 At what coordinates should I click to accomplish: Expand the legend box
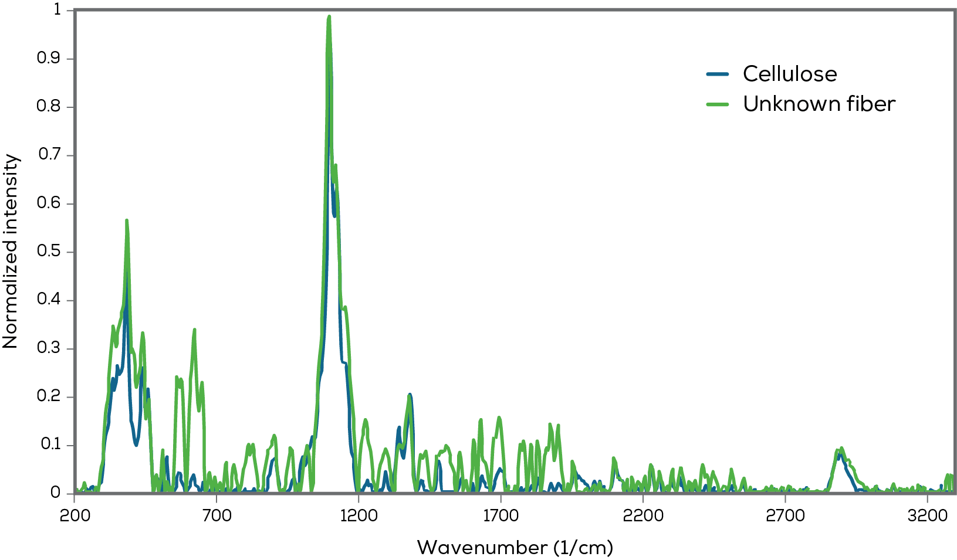tap(786, 89)
